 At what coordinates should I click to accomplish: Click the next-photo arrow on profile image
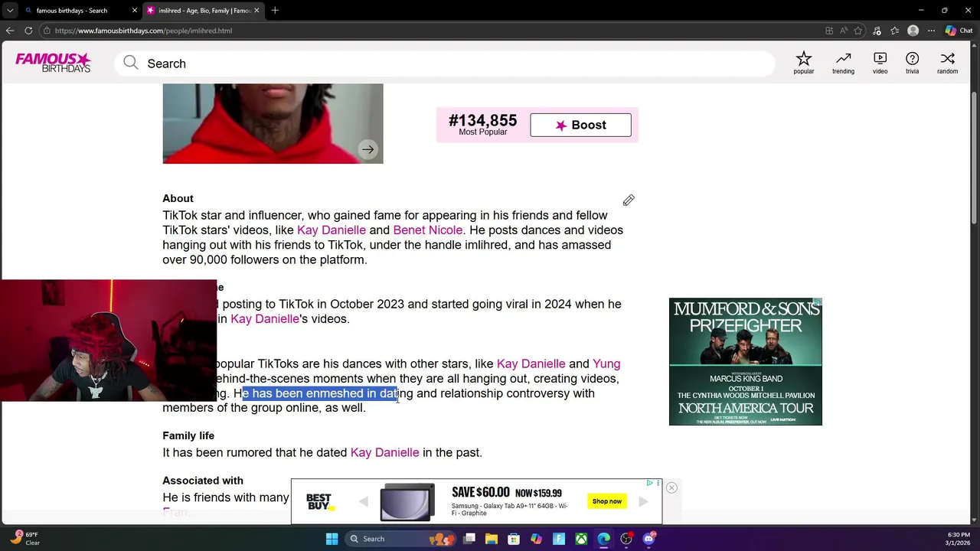tap(368, 150)
